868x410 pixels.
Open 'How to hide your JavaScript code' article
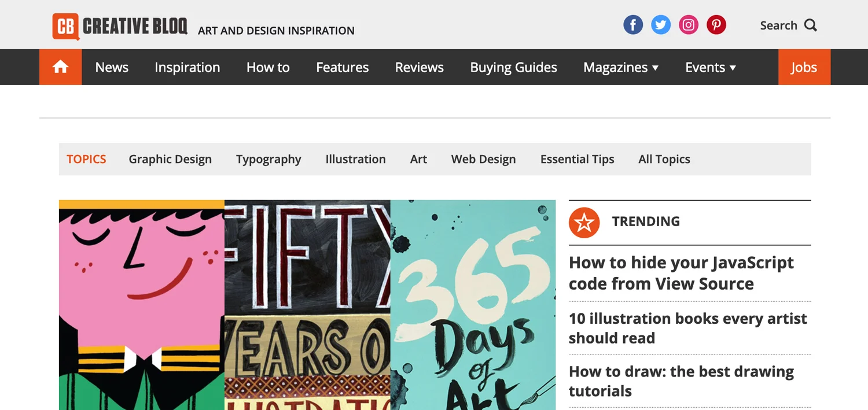click(x=681, y=273)
